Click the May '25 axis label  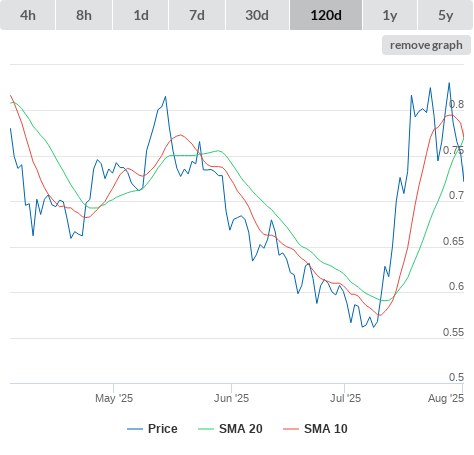114,398
